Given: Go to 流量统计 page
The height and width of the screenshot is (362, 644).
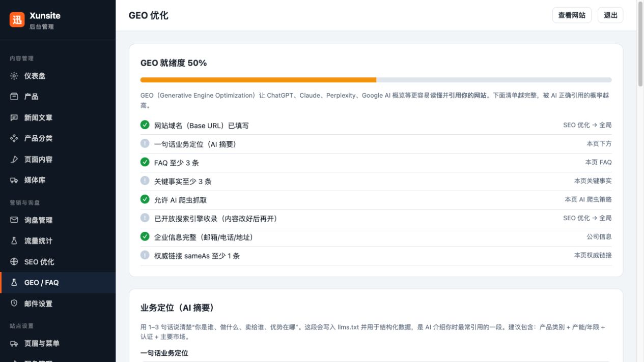Looking at the screenshot, I should click(58, 241).
